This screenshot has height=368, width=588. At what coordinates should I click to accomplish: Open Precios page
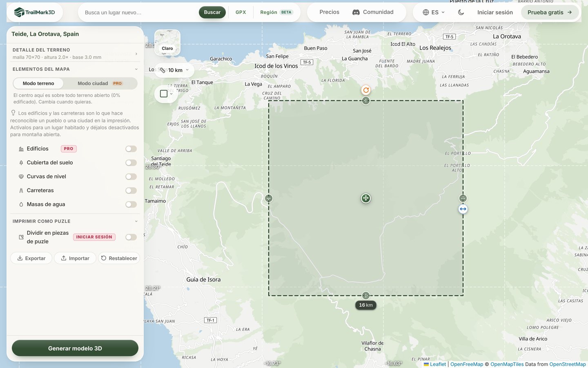pos(330,12)
